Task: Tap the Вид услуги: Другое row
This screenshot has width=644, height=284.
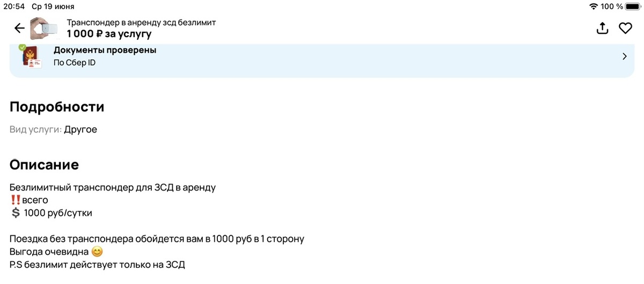Action: pyautogui.click(x=54, y=129)
